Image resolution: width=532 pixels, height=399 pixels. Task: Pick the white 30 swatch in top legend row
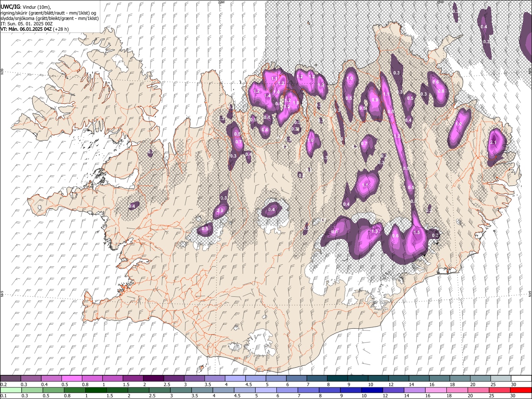coord(521,378)
